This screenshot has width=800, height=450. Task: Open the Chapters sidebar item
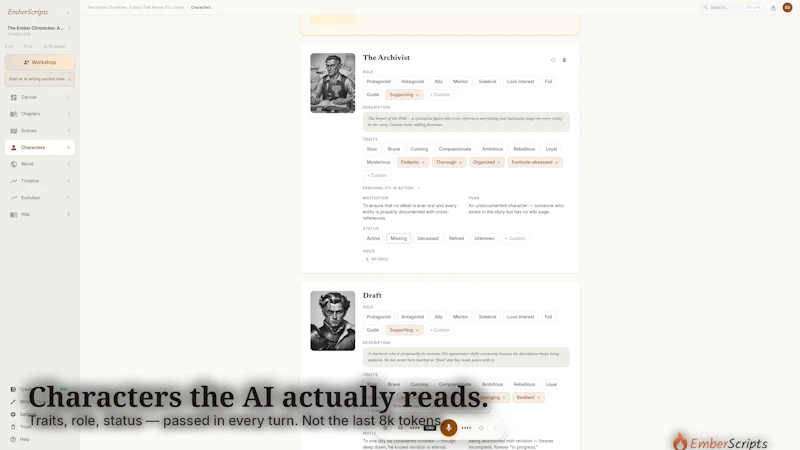(x=40, y=114)
